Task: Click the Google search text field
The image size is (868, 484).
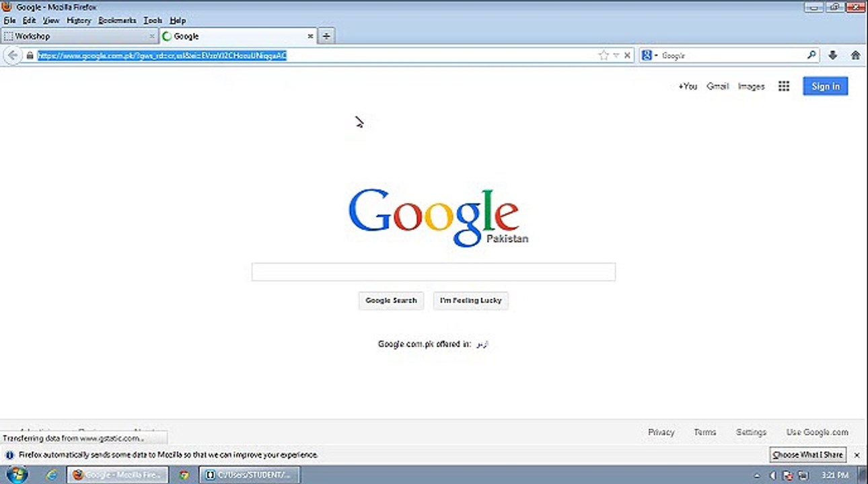Action: tap(433, 272)
